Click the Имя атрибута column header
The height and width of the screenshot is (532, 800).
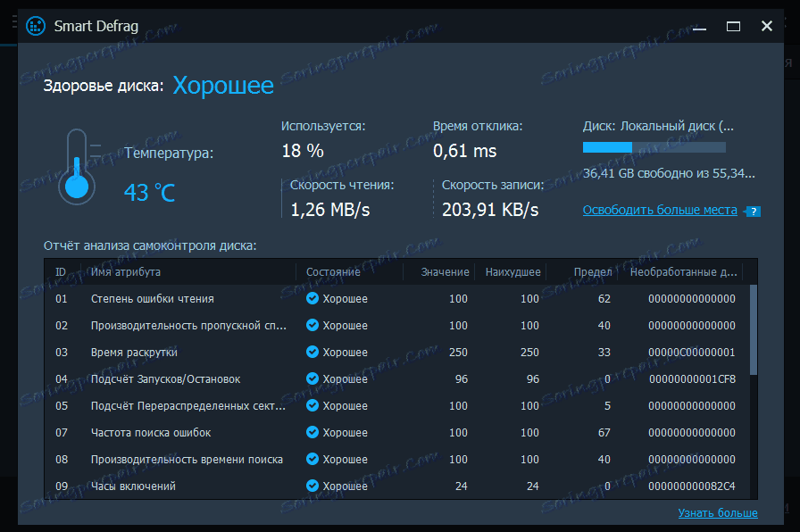125,271
